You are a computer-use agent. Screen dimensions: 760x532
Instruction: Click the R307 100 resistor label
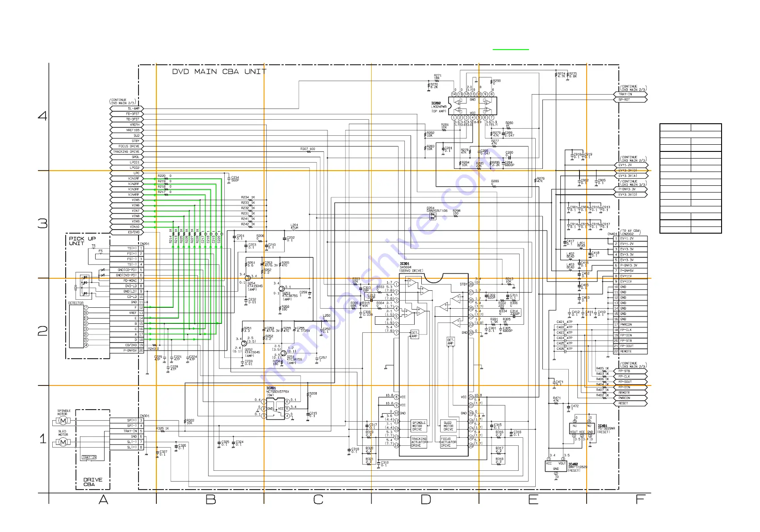307,149
